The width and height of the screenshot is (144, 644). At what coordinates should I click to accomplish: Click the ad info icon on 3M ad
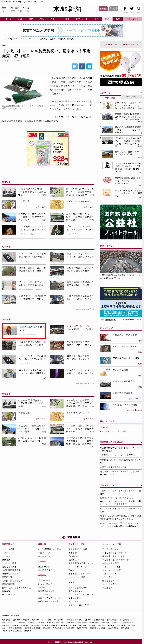66,133
